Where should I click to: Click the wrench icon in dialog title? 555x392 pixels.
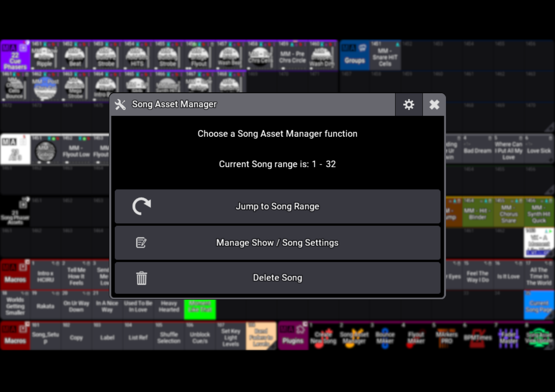(120, 105)
